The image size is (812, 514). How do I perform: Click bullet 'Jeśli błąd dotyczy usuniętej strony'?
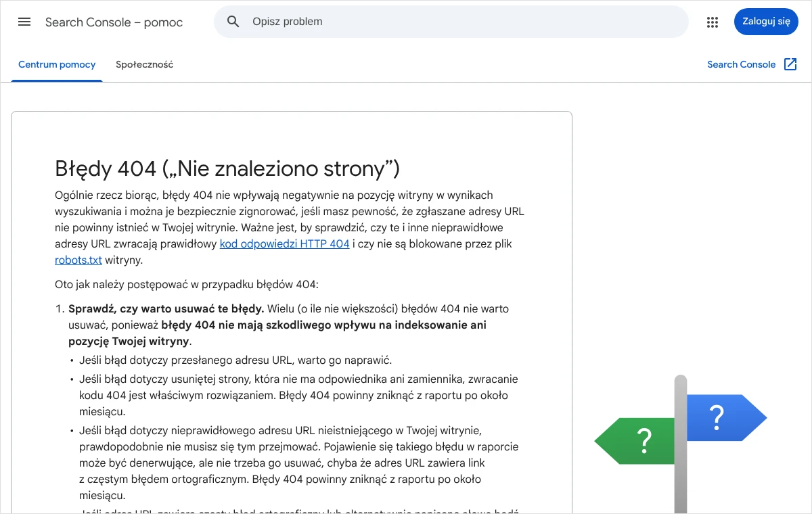point(298,396)
